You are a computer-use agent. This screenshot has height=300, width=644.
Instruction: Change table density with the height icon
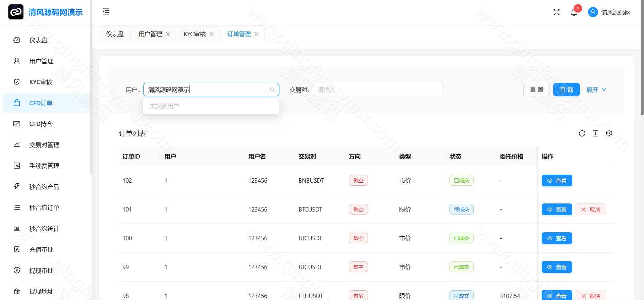point(595,133)
